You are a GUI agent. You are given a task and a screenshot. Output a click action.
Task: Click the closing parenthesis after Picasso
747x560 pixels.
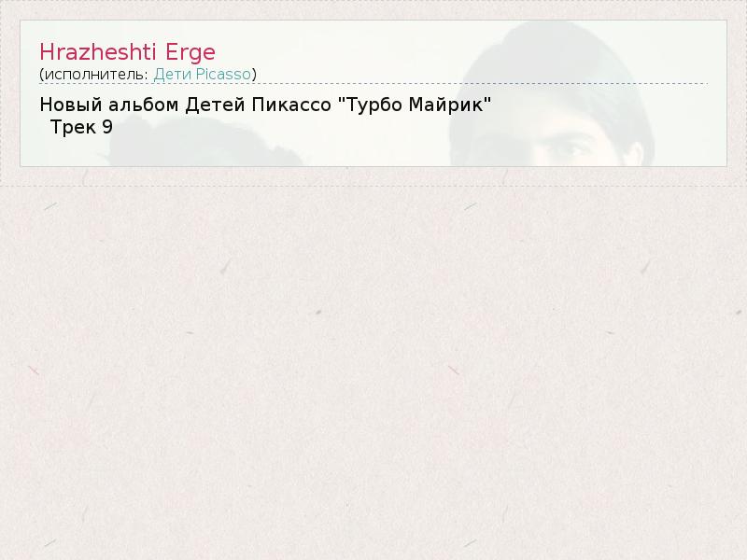click(x=254, y=75)
